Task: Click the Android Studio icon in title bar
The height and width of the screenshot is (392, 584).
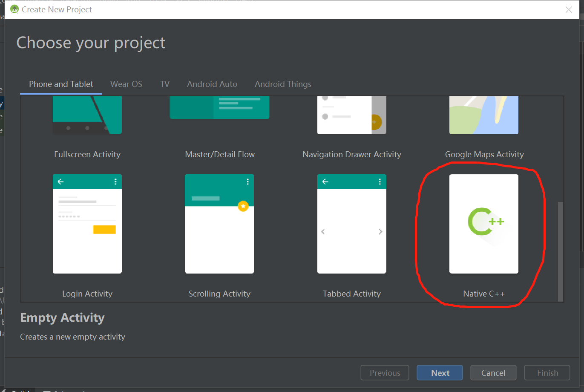Action: pos(14,9)
